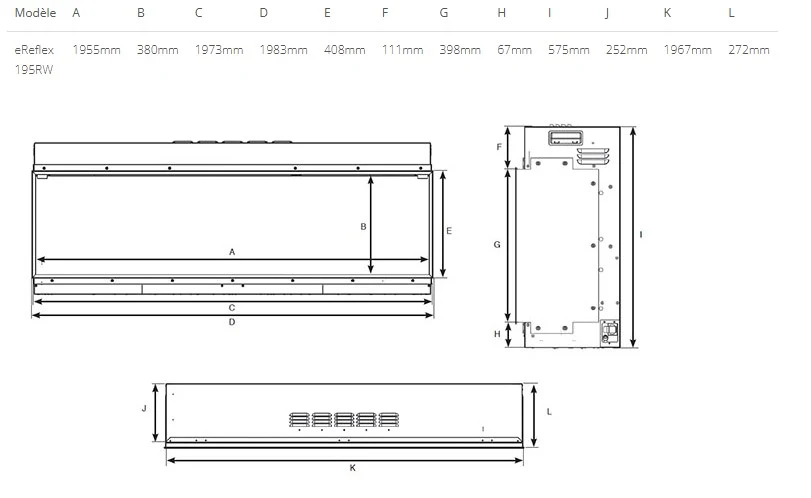Viewport: 811px width, 498px height.
Task: Select the '272mm' value cell
Action: 749,50
